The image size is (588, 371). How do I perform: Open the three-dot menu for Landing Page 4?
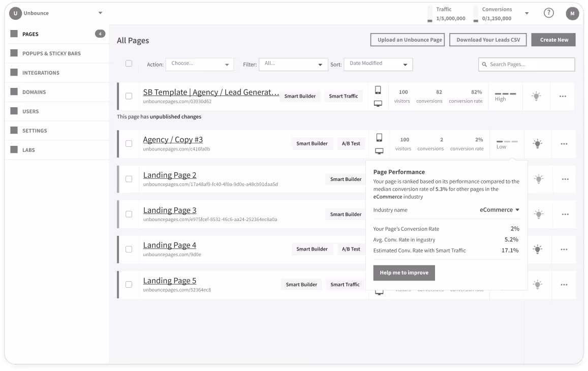pyautogui.click(x=564, y=250)
